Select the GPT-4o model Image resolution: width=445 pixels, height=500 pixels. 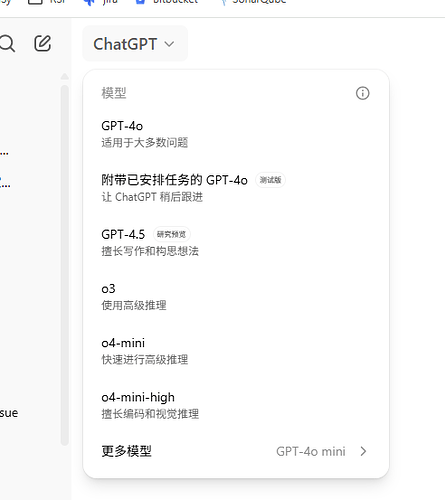coord(236,134)
